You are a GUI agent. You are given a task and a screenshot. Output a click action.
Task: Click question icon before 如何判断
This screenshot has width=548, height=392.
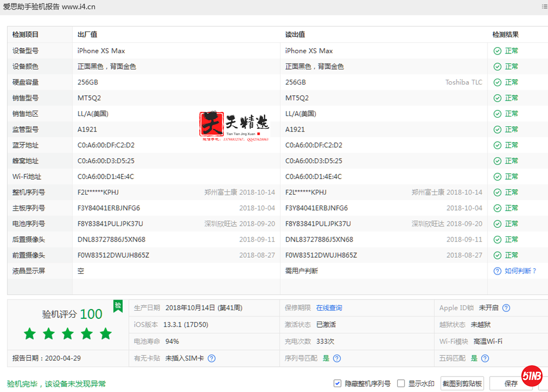point(497,271)
